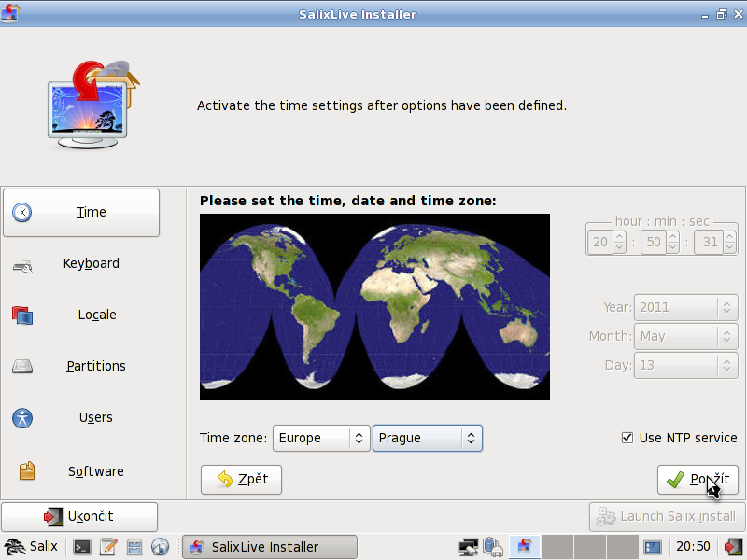Open the Day 13 dropdown

[686, 366]
